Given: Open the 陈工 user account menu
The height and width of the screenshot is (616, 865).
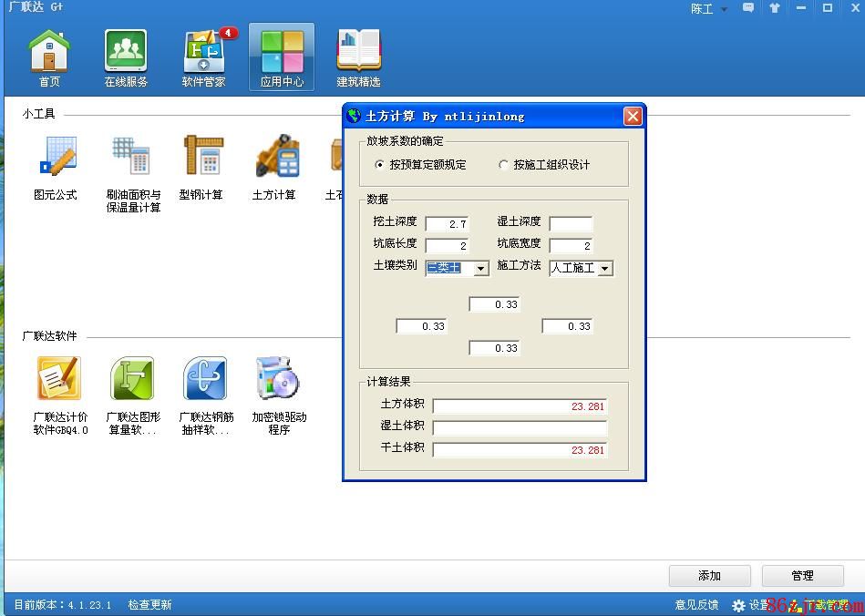Looking at the screenshot, I should pyautogui.click(x=708, y=9).
